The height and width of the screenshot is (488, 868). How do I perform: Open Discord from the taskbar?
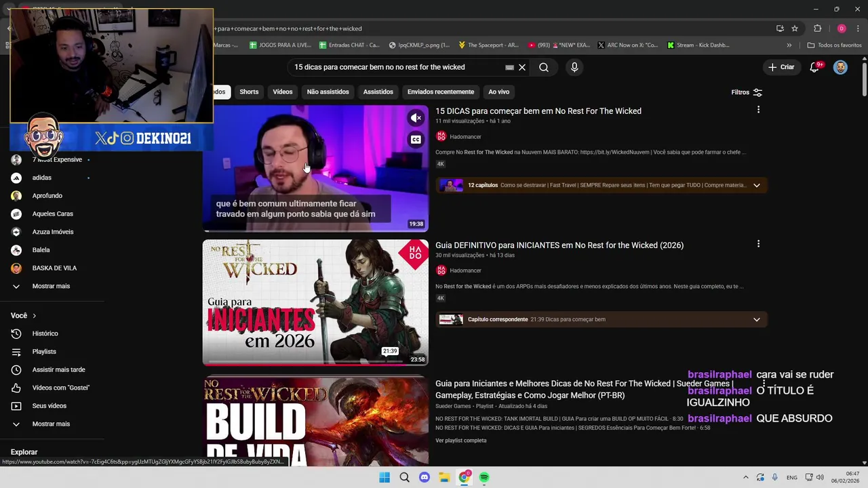[x=425, y=477]
